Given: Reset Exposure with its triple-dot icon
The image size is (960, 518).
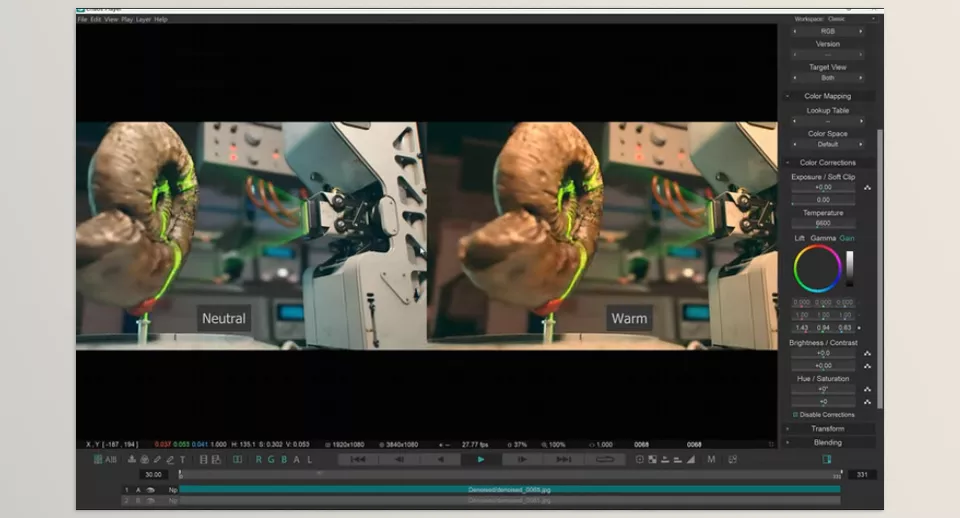Looking at the screenshot, I should point(868,187).
